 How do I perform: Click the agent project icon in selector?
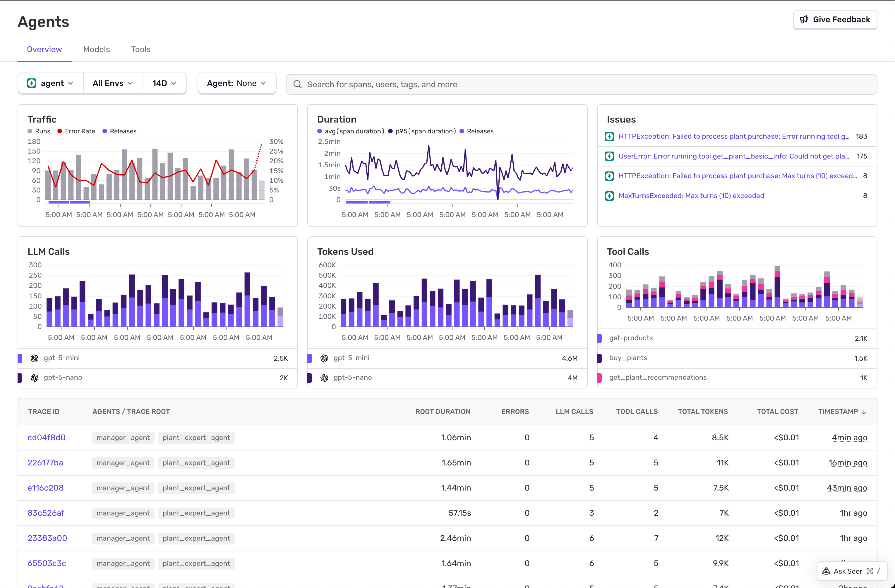point(32,83)
